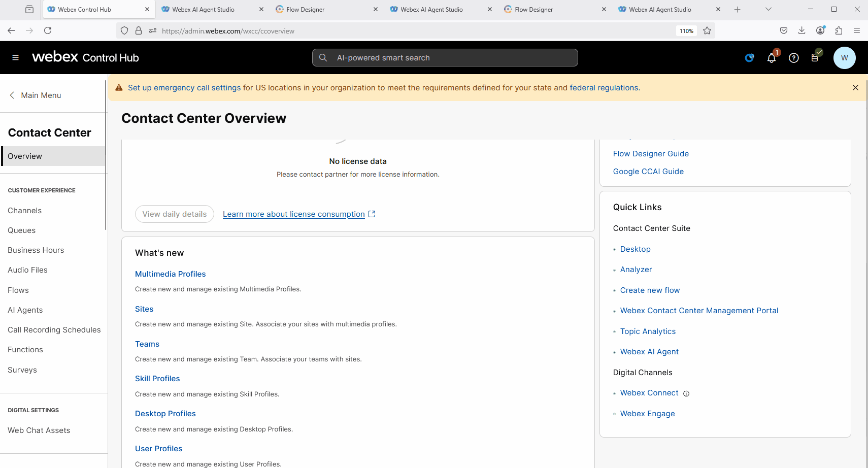This screenshot has height=468, width=868.
Task: Click View daily details button
Action: [x=175, y=214]
